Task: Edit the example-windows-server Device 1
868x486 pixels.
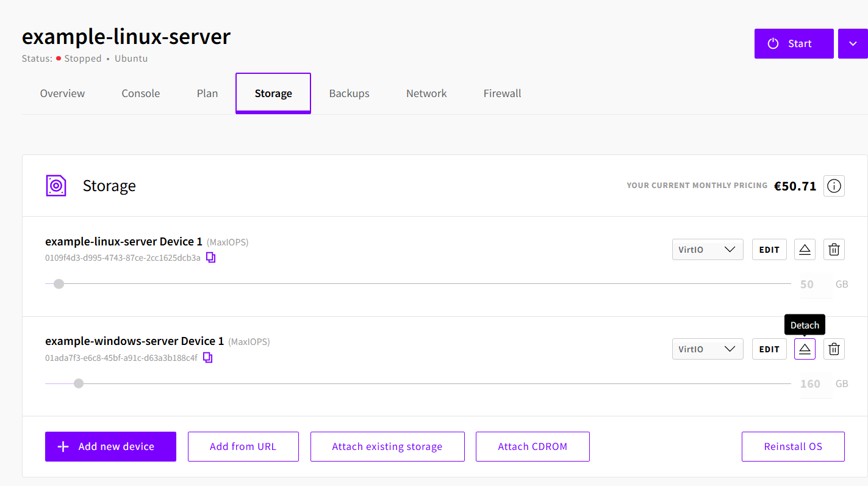Action: [769, 349]
